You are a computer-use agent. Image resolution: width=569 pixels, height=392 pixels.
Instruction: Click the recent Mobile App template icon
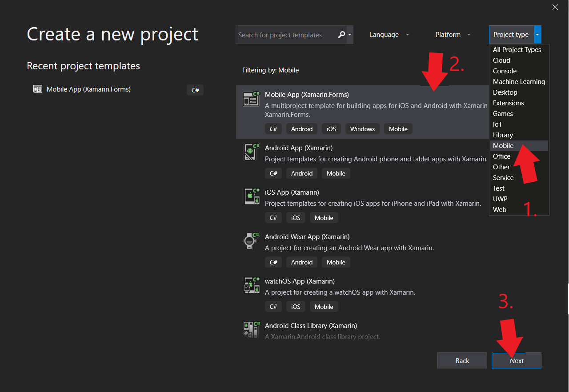coord(37,89)
